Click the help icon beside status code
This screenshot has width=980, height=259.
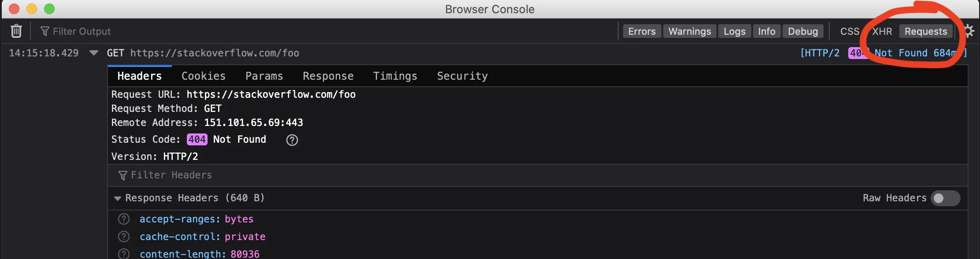[x=292, y=140]
